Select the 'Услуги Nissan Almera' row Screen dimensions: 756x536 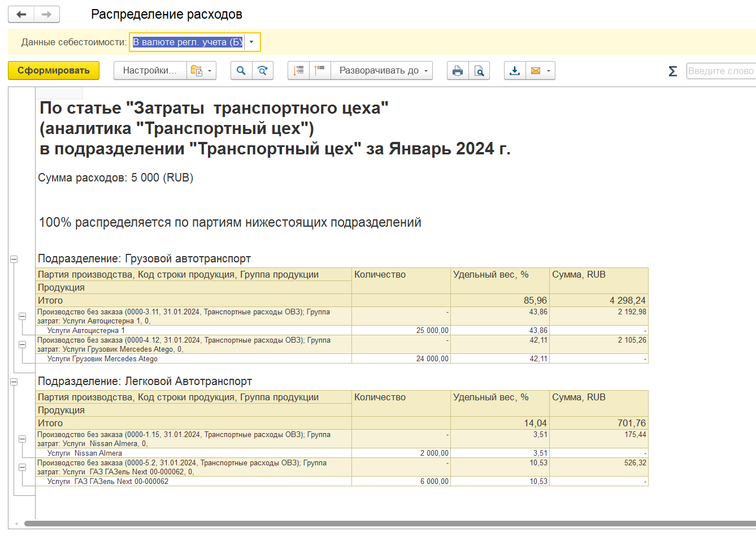(x=342, y=453)
